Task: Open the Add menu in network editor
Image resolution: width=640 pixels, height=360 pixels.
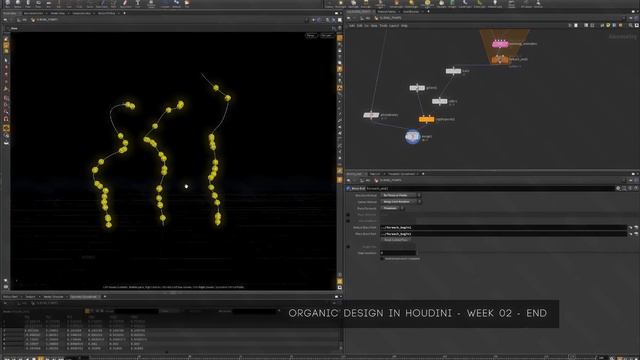Action: (x=351, y=25)
